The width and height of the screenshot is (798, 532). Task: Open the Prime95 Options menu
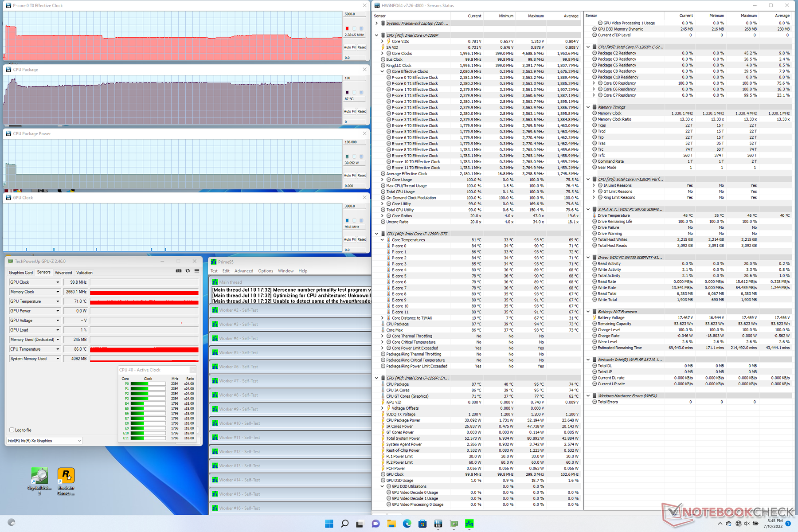(266, 271)
